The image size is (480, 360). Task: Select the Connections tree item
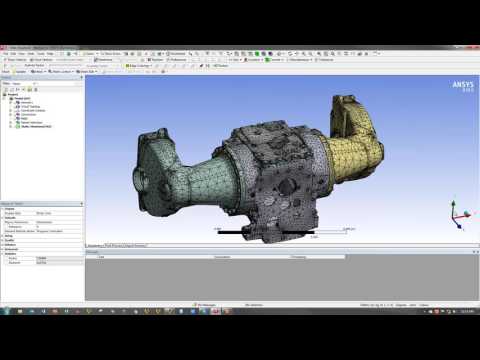[x=28, y=115]
